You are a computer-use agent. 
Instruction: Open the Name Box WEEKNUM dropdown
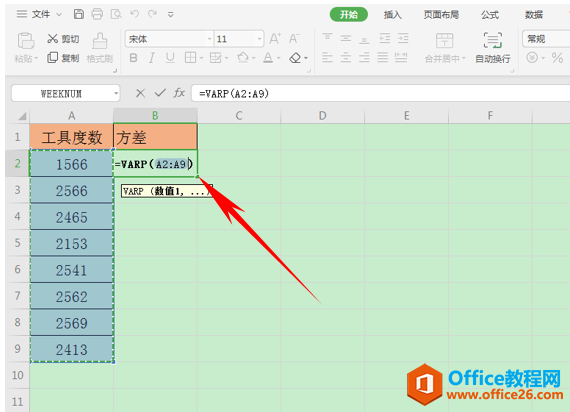116,94
